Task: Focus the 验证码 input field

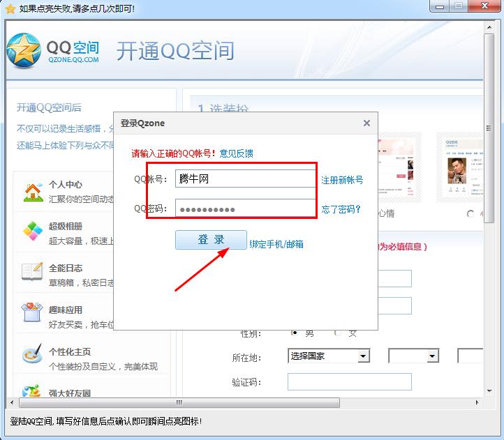Action: [x=349, y=382]
